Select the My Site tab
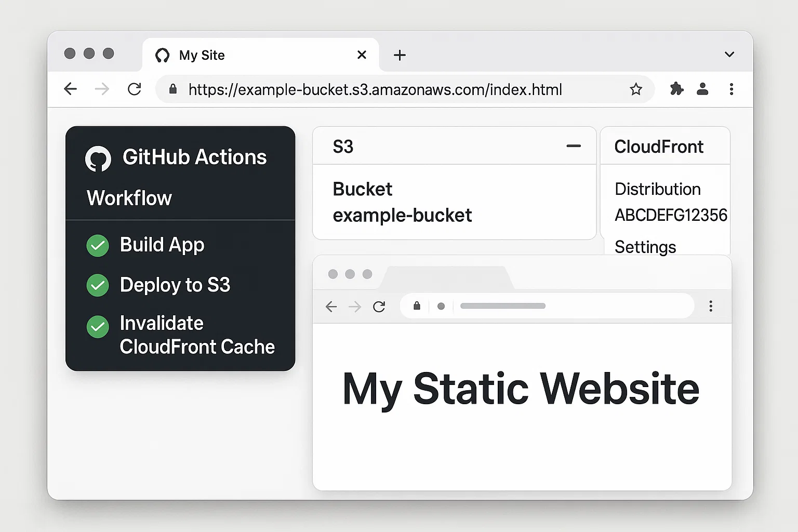The width and height of the screenshot is (798, 532). pyautogui.click(x=261, y=55)
